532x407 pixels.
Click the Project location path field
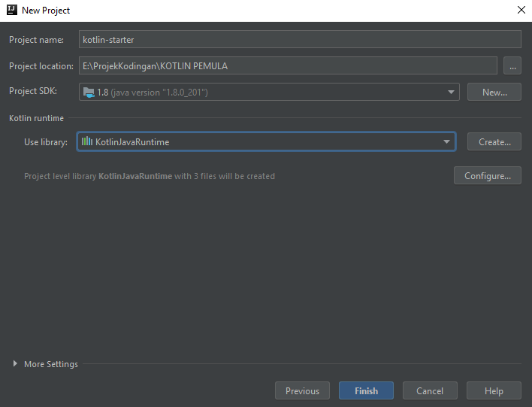(288, 65)
